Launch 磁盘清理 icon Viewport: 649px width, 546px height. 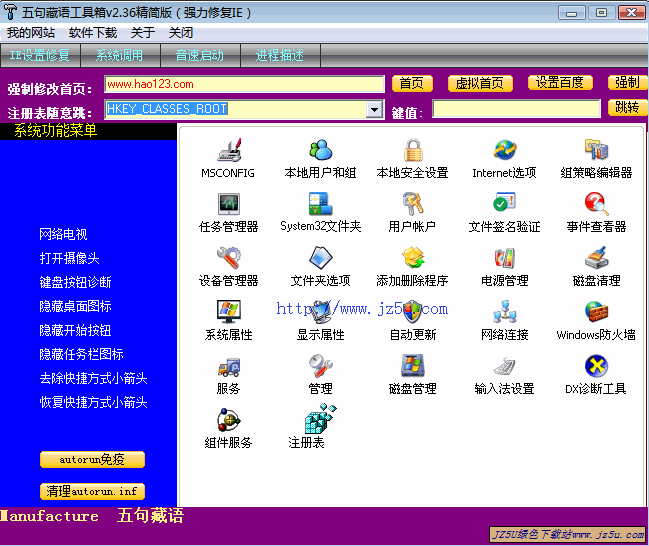596,257
